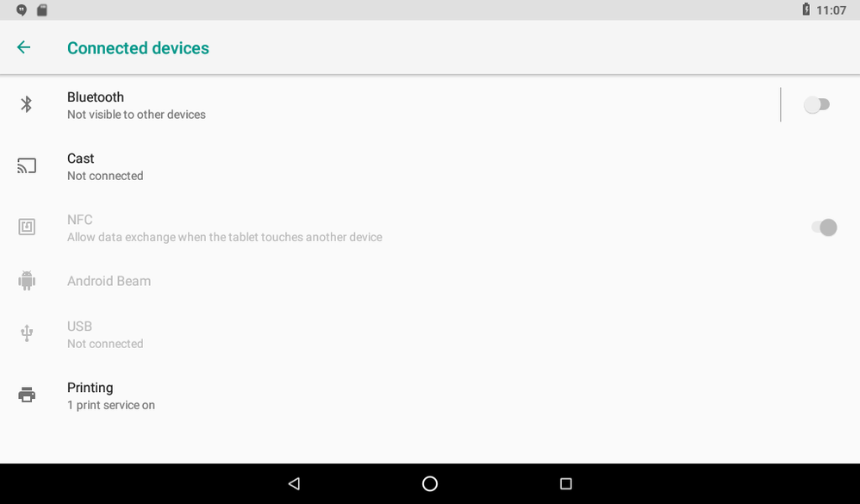Viewport: 860px width, 504px height.
Task: Open the Cast settings entry
Action: (x=430, y=166)
